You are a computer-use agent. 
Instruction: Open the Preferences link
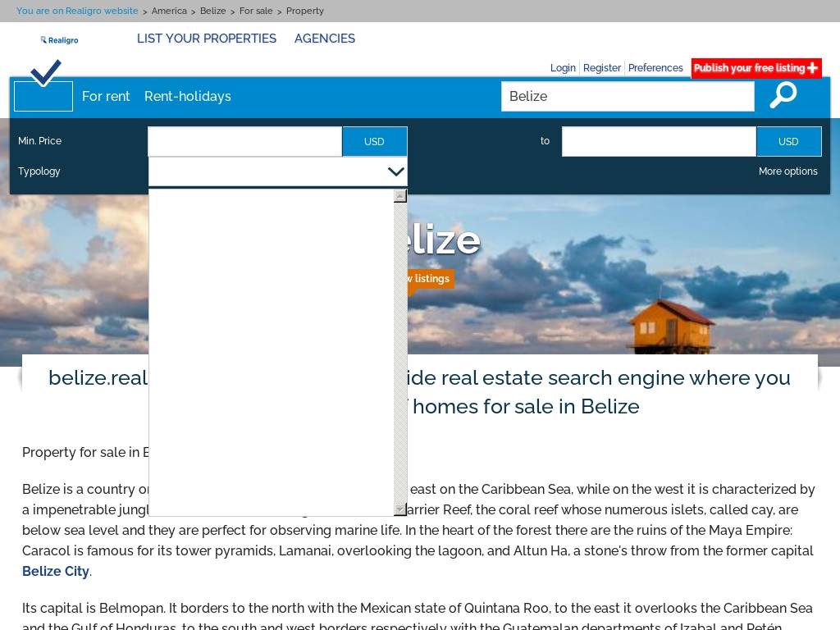(655, 68)
